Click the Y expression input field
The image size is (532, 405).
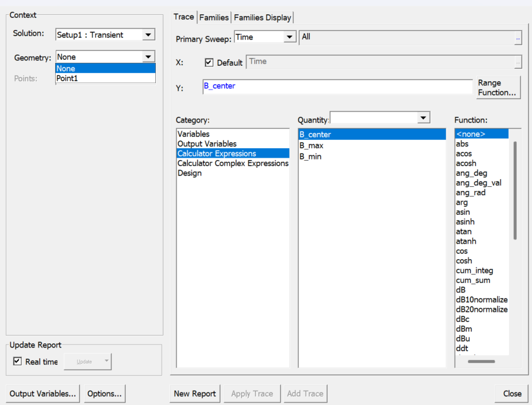[337, 87]
